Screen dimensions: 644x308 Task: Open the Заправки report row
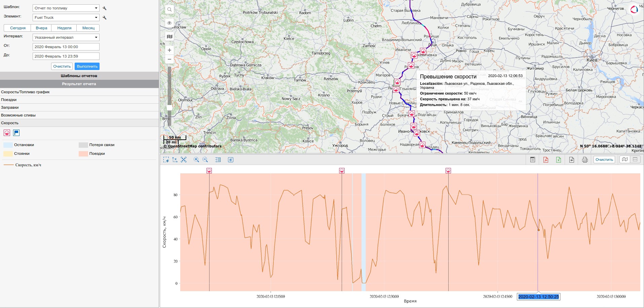pyautogui.click(x=79, y=107)
